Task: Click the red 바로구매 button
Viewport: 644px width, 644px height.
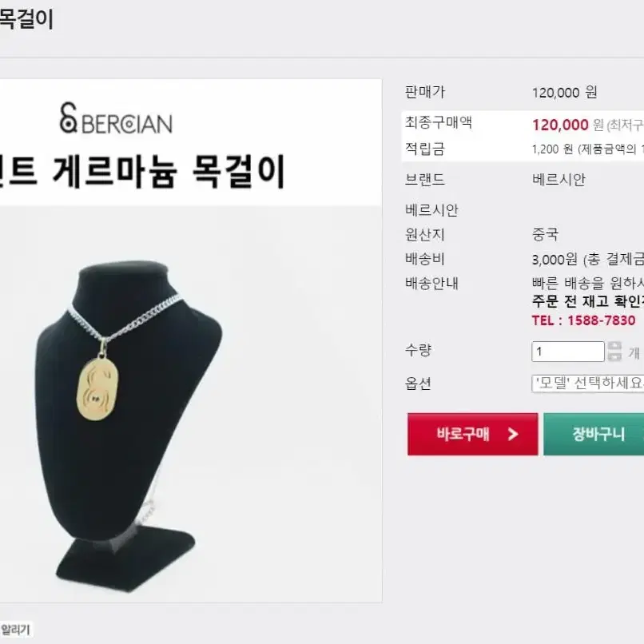Action: point(473,434)
